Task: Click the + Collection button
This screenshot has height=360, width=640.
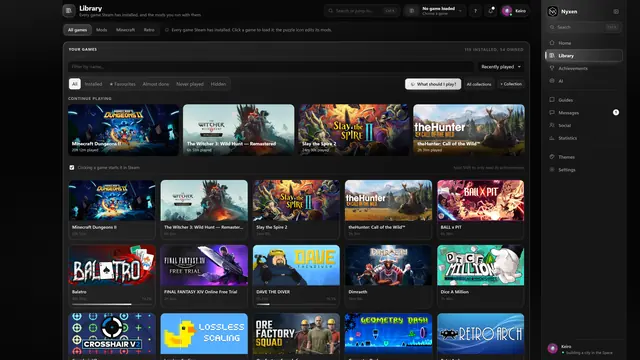Action: point(511,84)
